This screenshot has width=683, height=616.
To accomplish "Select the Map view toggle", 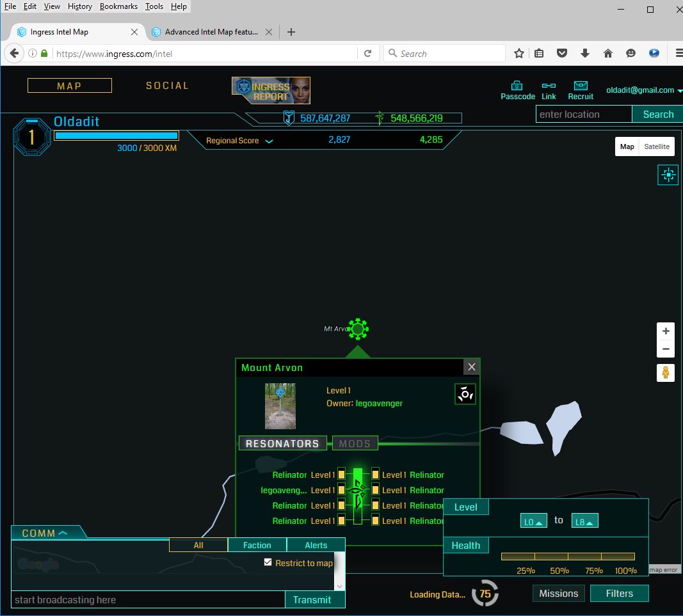I will click(627, 146).
